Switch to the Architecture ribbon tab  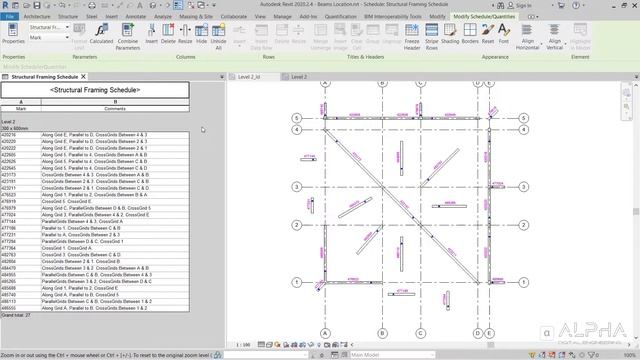(x=37, y=17)
